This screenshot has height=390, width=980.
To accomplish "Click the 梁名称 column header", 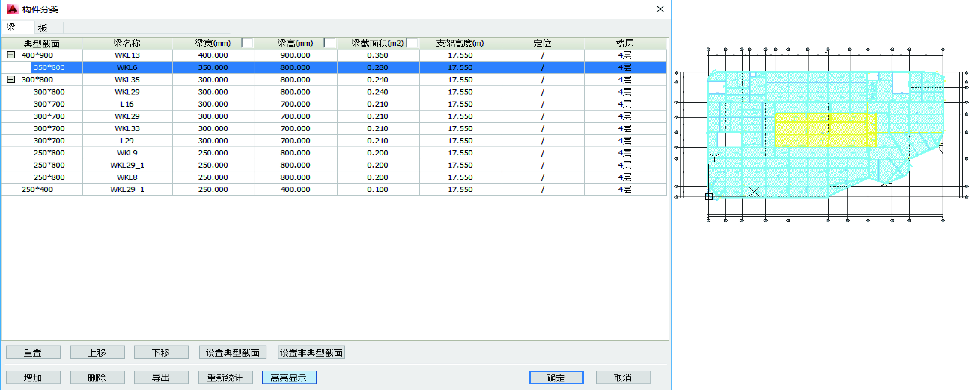I will (127, 43).
